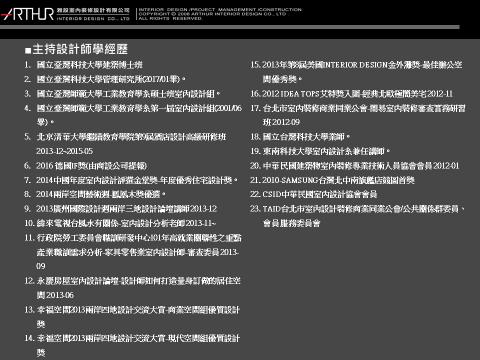
Task: Click the 'INTERIOR DESIGN CO., LTD' text under the logo
Action: coord(93,19)
